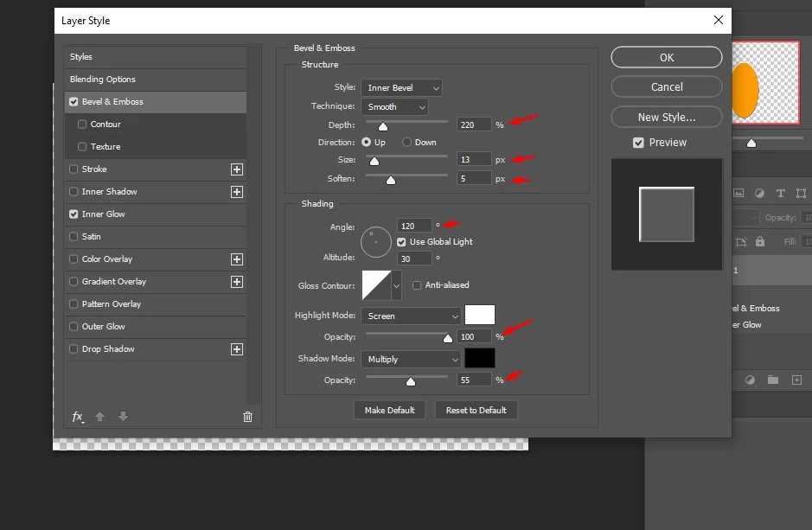The height and width of the screenshot is (530, 812).
Task: Open Shadow Mode dropdown showing Multiply
Action: [x=411, y=359]
